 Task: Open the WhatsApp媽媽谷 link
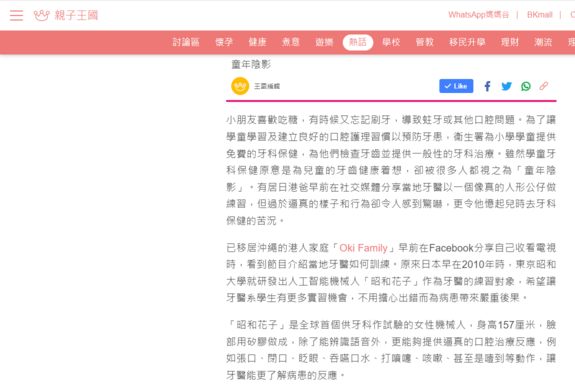[479, 15]
